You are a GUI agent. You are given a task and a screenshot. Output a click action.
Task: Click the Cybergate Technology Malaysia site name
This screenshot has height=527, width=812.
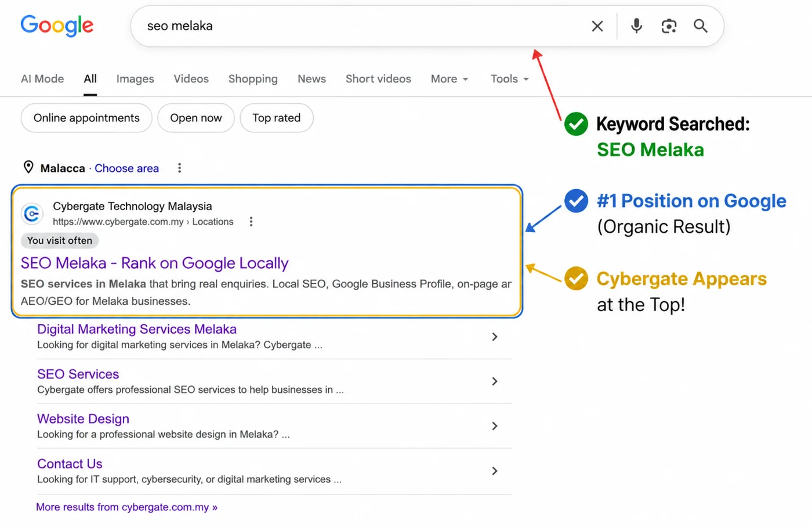[132, 206]
